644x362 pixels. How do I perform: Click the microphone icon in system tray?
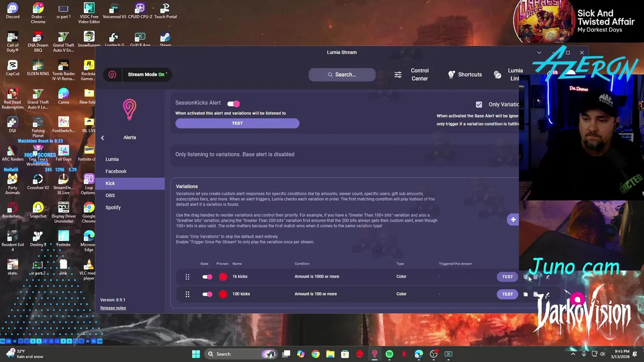coord(584,354)
